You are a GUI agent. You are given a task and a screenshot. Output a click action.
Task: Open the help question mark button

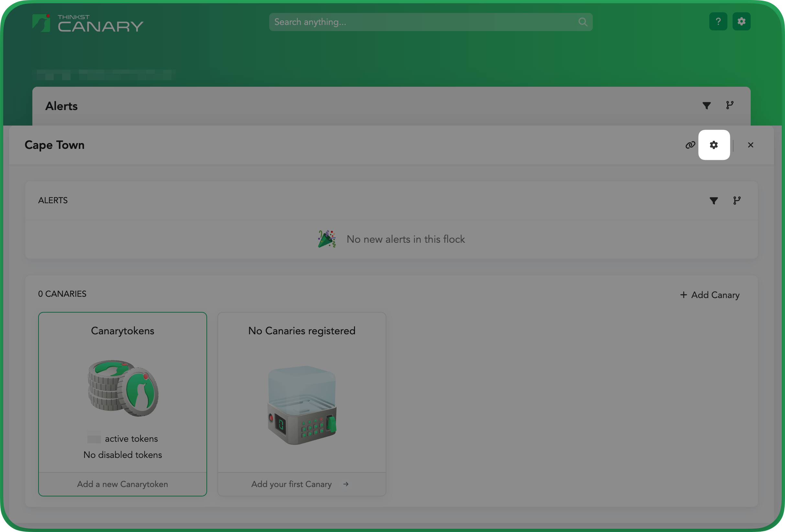pyautogui.click(x=718, y=22)
